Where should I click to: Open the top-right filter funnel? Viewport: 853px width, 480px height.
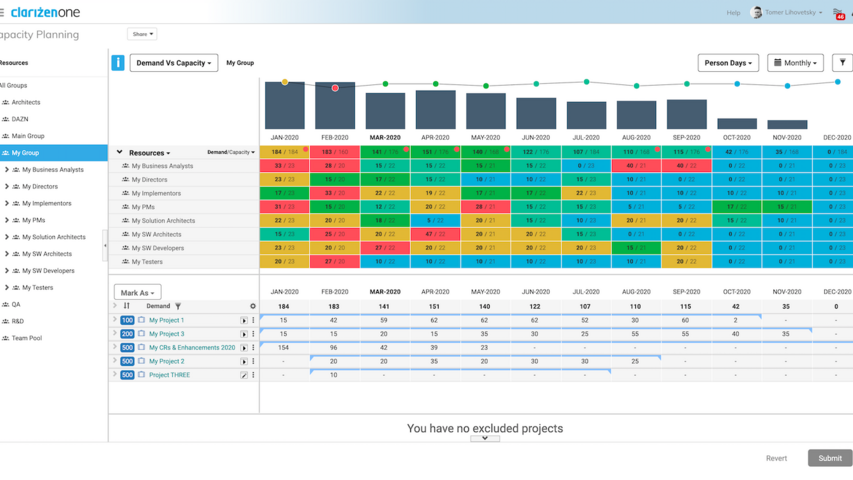click(842, 62)
